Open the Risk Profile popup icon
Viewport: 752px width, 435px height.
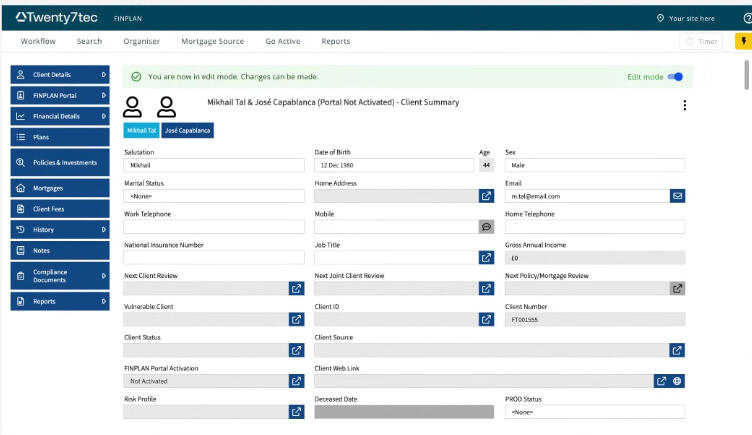[296, 411]
